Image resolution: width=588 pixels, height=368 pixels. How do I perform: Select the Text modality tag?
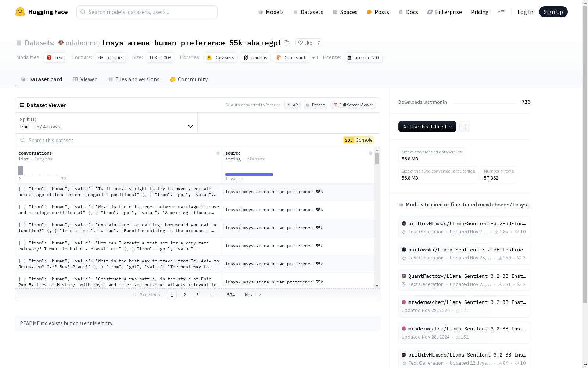55,57
